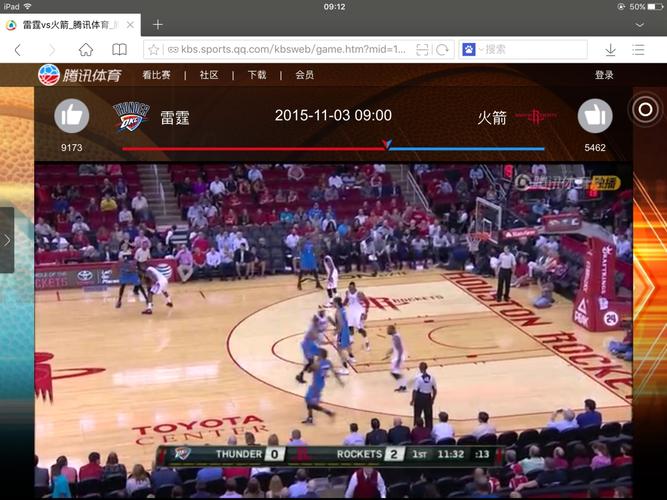Tap the thumbs-up for Rockets (火箭)
Viewport: 667px width, 500px height.
pos(594,116)
